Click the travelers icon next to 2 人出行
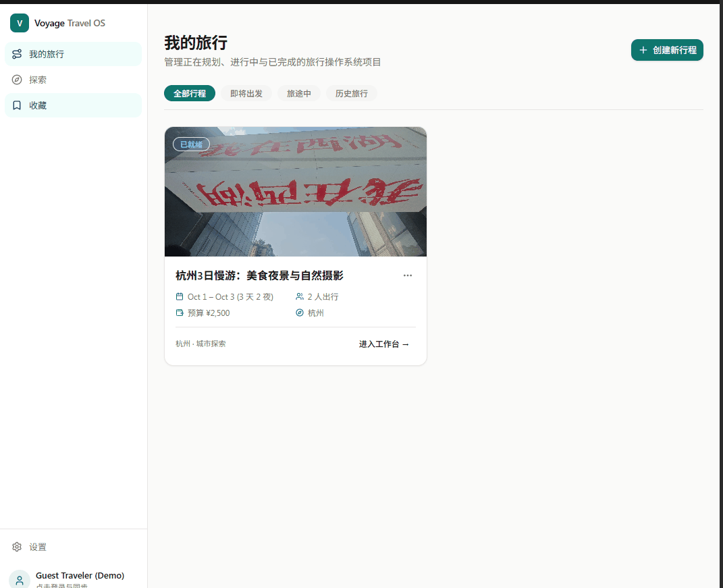723x588 pixels. [300, 296]
